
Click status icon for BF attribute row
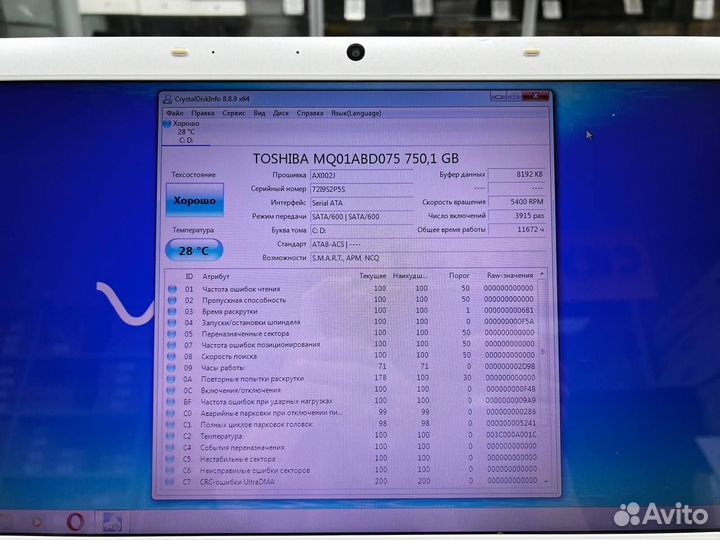tap(170, 402)
